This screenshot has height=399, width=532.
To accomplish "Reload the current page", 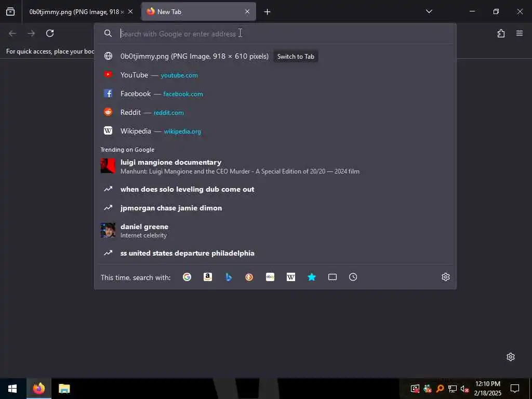I will click(50, 33).
